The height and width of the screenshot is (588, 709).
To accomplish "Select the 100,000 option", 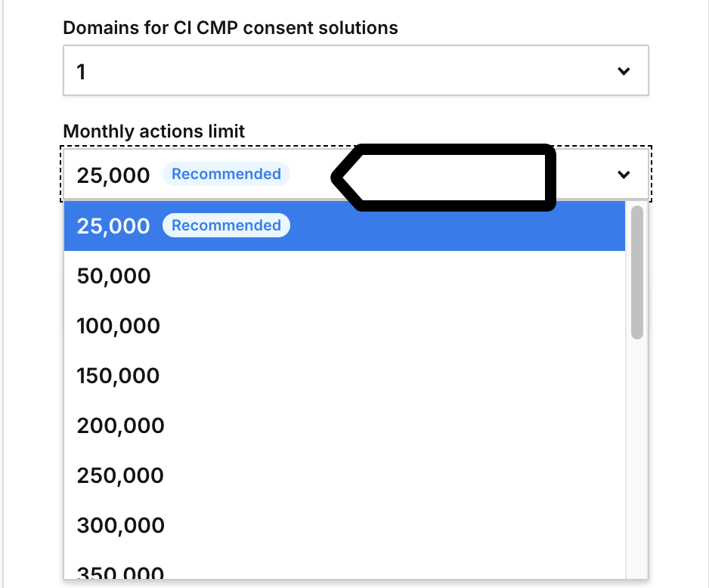I will pyautogui.click(x=118, y=325).
